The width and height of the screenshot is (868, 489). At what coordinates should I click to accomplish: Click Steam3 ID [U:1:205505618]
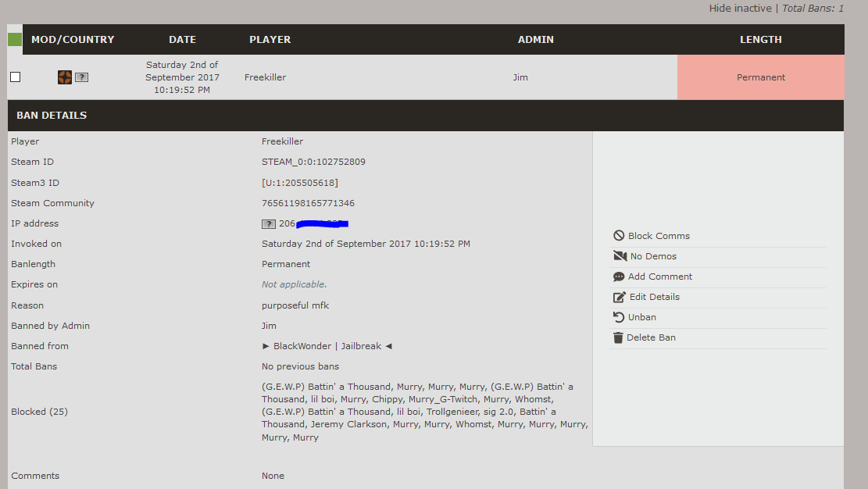299,183
